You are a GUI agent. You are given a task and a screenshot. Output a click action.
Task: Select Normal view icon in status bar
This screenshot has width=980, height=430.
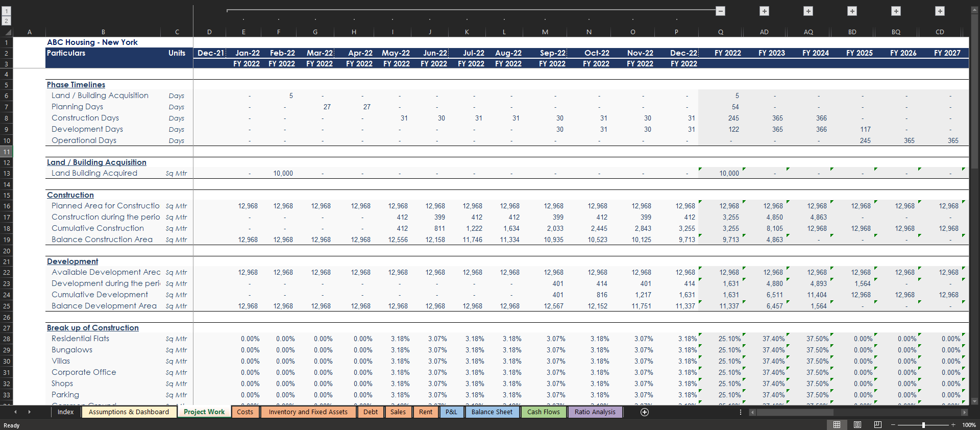coord(837,425)
